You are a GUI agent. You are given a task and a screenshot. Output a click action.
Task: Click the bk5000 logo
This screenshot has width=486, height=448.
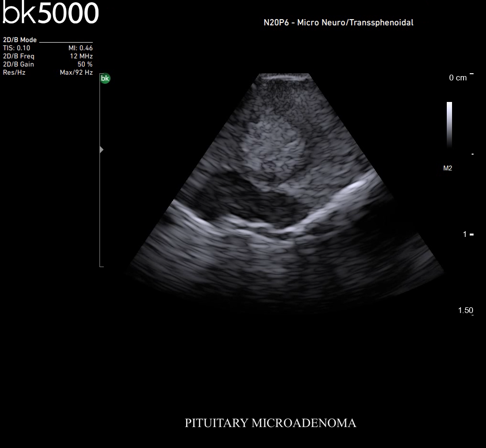pyautogui.click(x=51, y=14)
